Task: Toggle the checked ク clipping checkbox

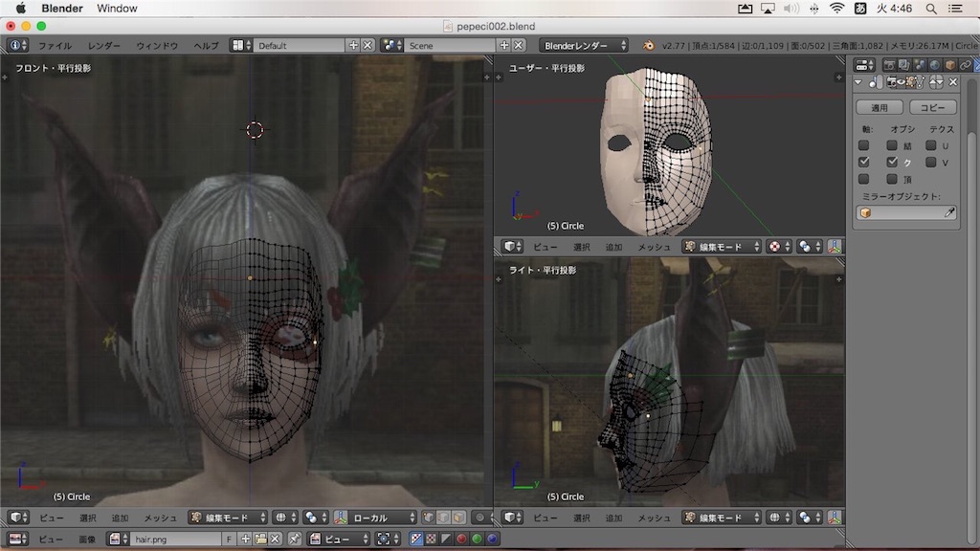Action: (892, 162)
